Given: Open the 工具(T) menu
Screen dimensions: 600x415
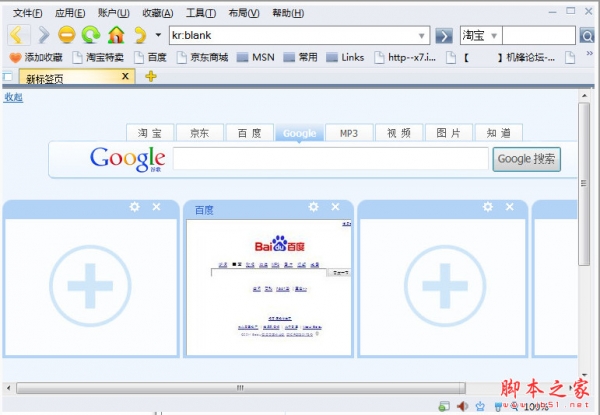Looking at the screenshot, I should (x=201, y=13).
